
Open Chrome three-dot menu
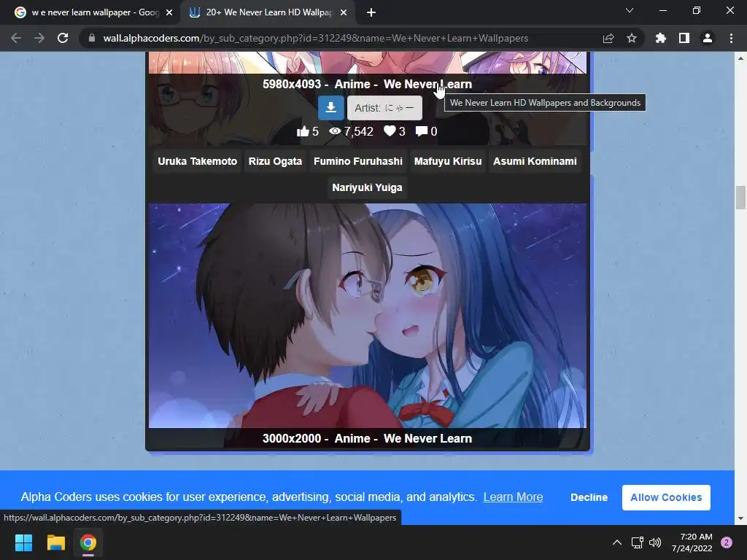click(731, 38)
